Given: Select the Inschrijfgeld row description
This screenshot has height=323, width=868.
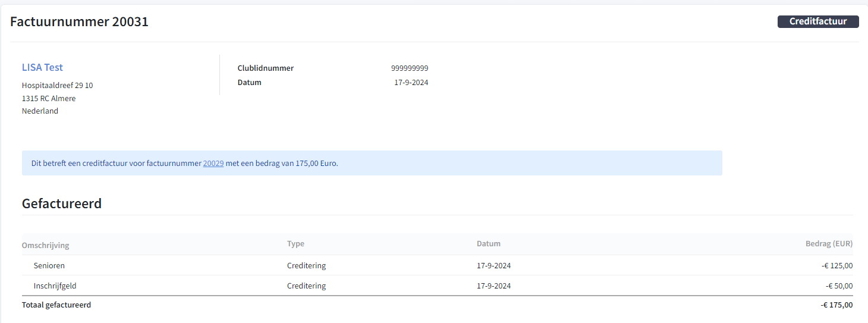Looking at the screenshot, I should (55, 286).
